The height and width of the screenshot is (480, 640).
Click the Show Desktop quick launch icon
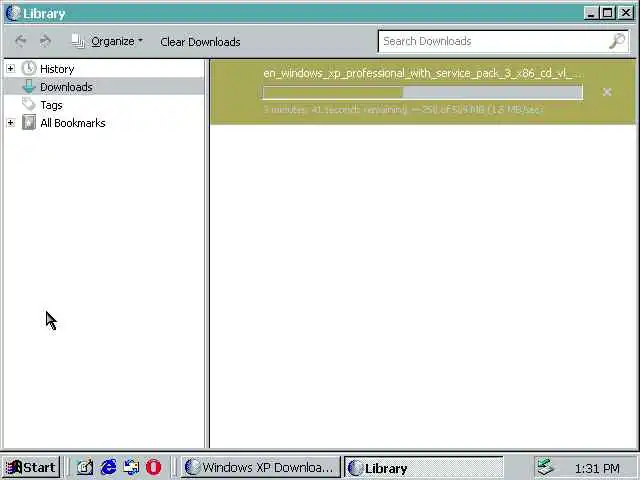(85, 467)
